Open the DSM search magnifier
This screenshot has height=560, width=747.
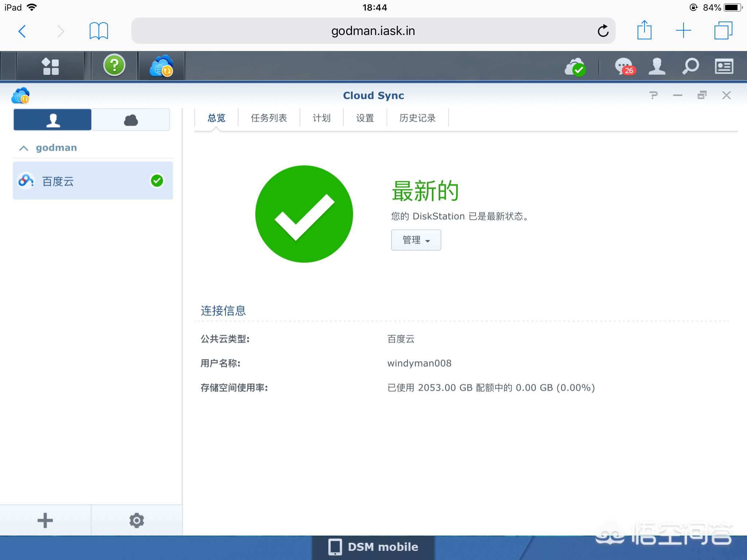point(690,66)
